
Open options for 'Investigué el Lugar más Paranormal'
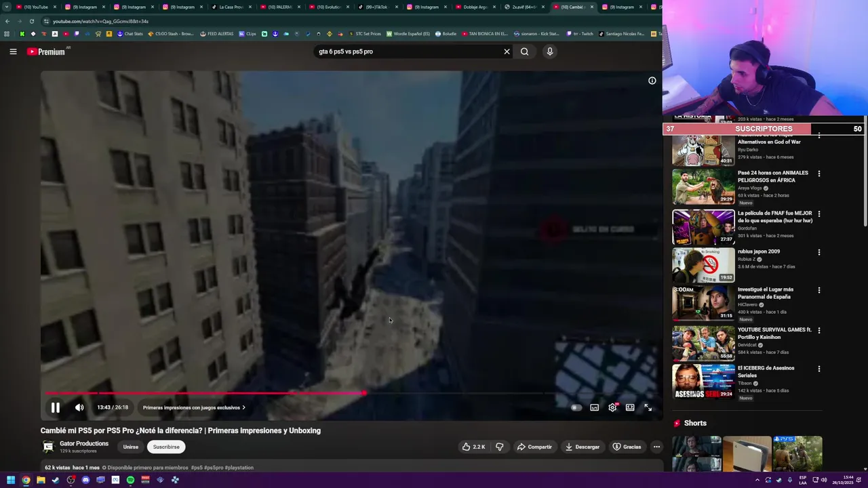(x=819, y=290)
